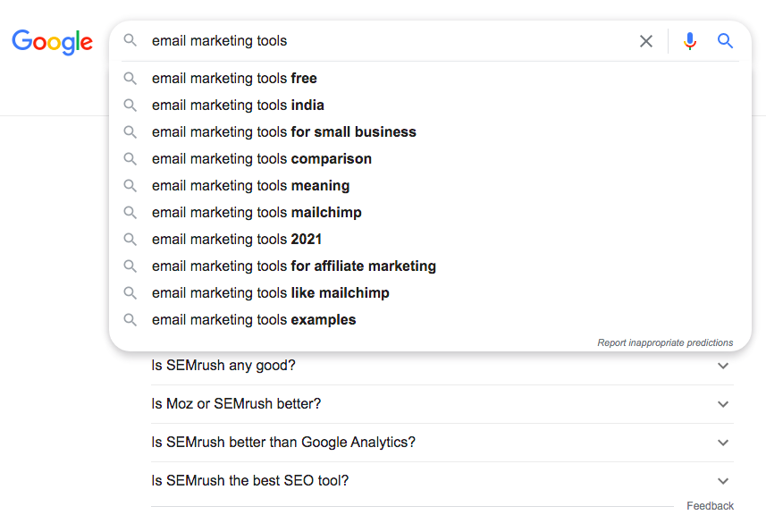Activate voice search with the microphone icon

tap(689, 40)
